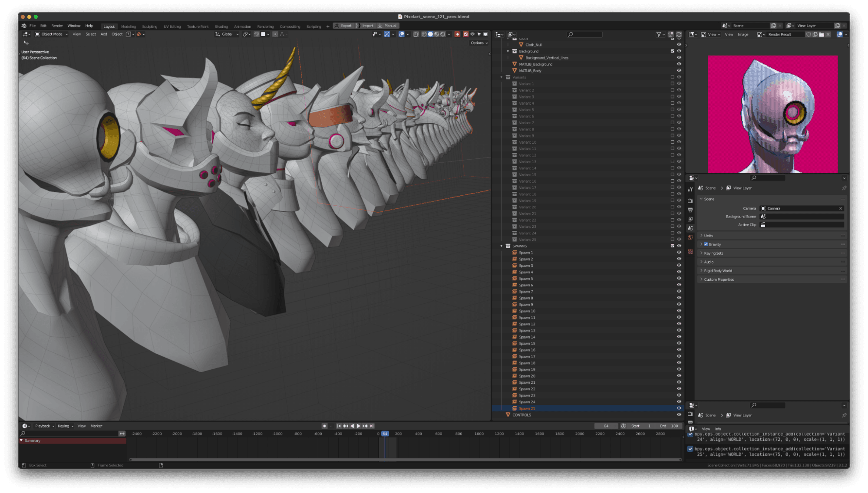Screen dimensions: 868x493
Task: Pin the properties editor context
Action: pyautogui.click(x=844, y=188)
